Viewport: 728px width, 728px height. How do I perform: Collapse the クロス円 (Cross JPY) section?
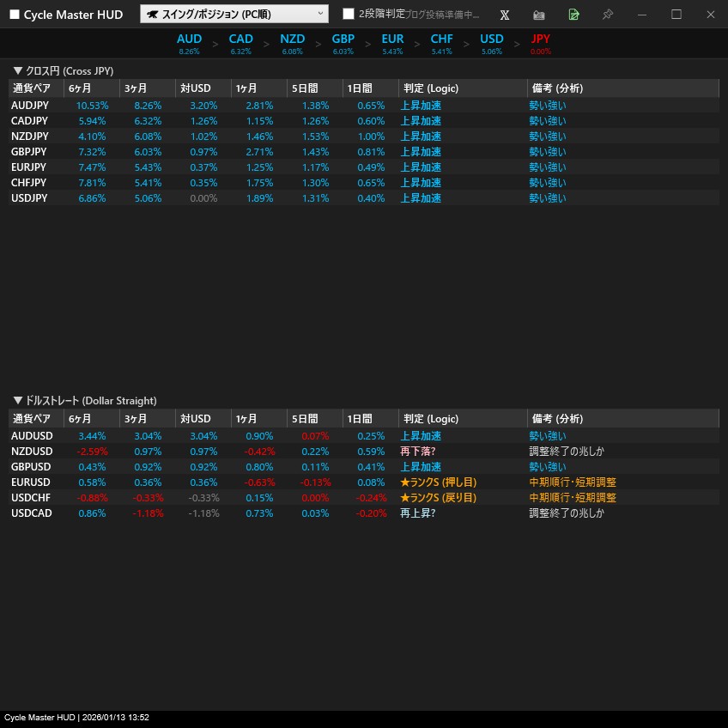click(x=18, y=70)
